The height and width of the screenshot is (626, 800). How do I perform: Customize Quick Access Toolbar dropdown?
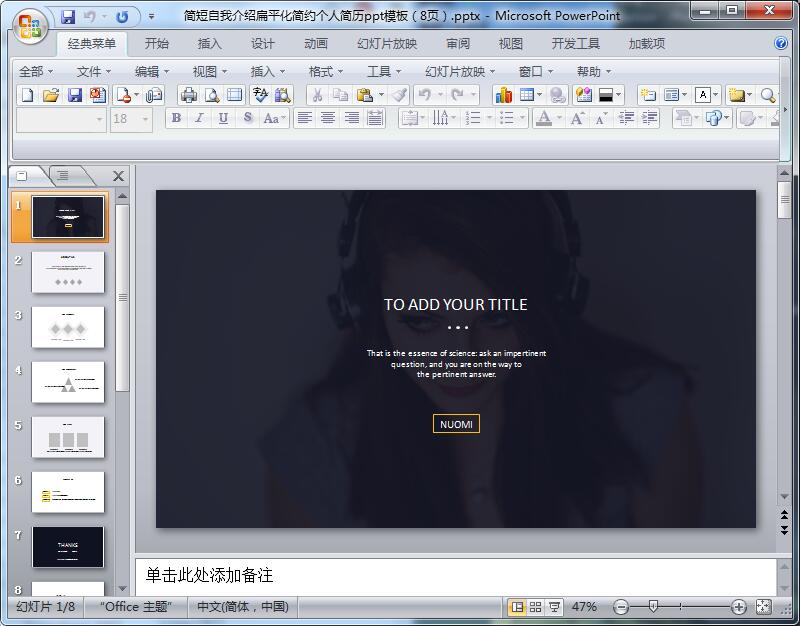click(152, 17)
